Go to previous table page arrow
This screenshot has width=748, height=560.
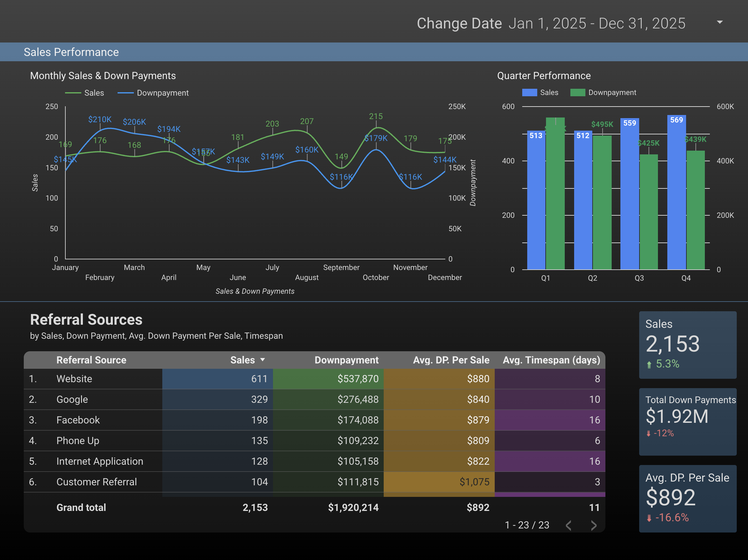569,525
